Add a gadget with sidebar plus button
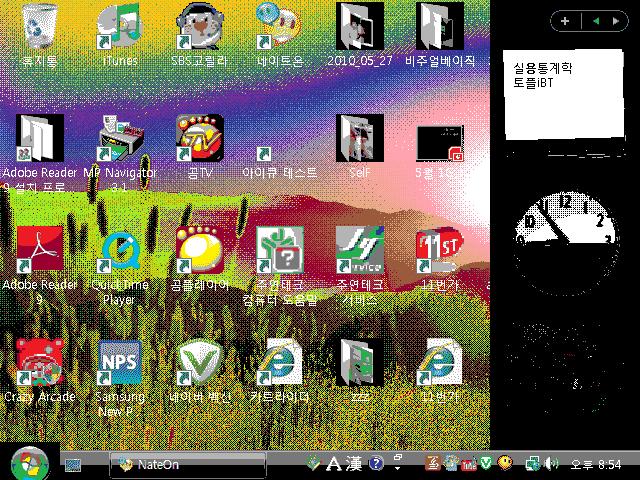The width and height of the screenshot is (640, 480). [x=565, y=21]
